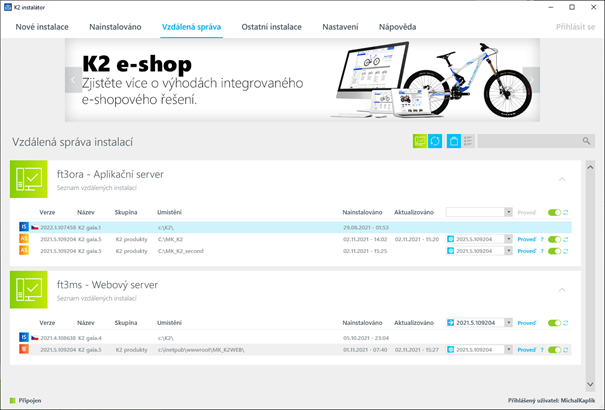The width and height of the screenshot is (605, 410).
Task: Click the Přihlásit se link
Action: coord(575,27)
